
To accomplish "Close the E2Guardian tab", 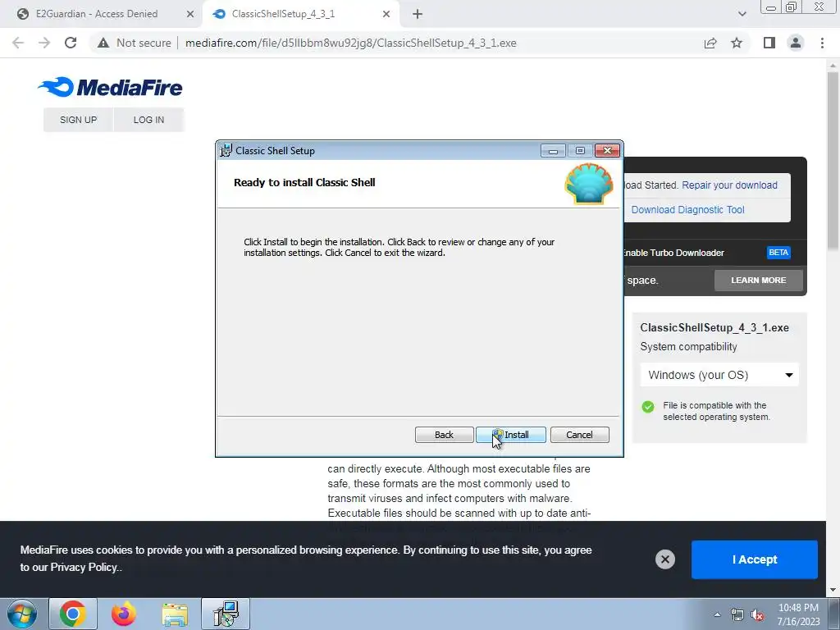I will [x=190, y=14].
